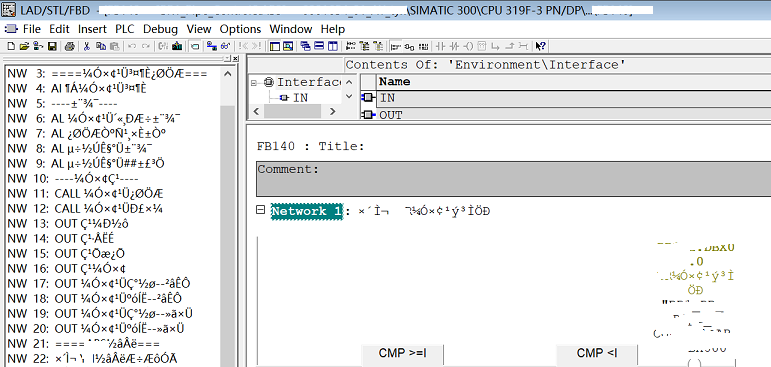
Task: Click the zoom view magnifier icon
Action: (x=288, y=46)
